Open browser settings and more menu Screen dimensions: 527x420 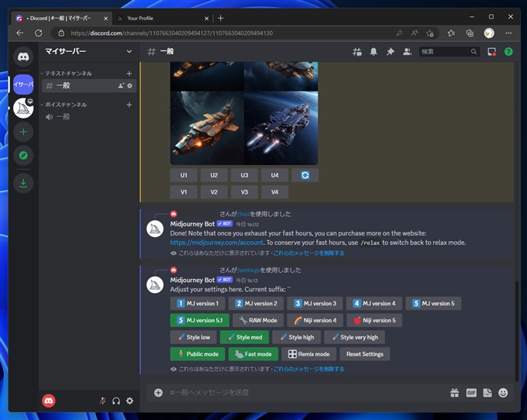[508, 33]
